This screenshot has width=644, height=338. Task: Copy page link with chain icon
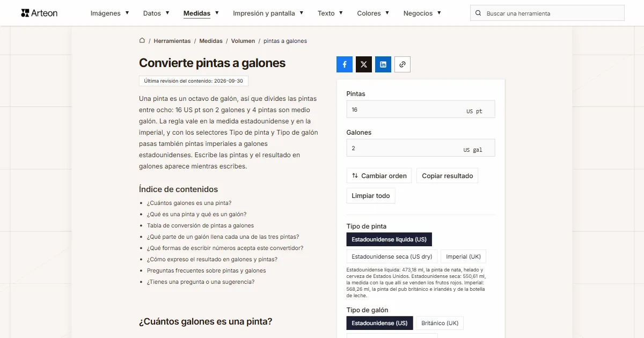tap(402, 64)
